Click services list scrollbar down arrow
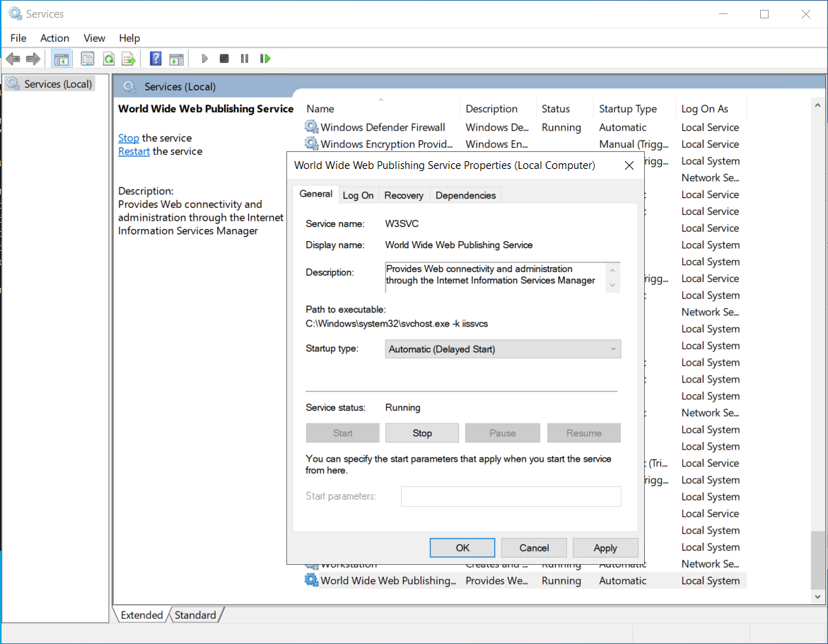 coord(817,597)
